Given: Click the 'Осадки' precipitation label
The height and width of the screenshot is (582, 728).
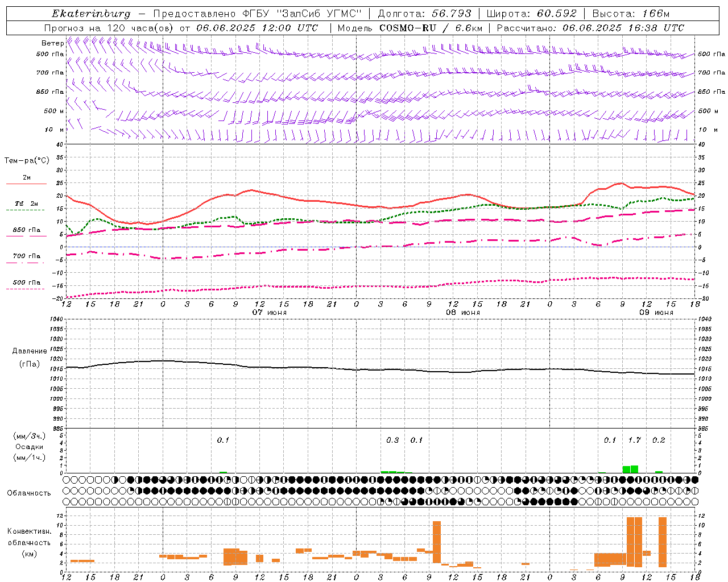Looking at the screenshot, I should [30, 447].
